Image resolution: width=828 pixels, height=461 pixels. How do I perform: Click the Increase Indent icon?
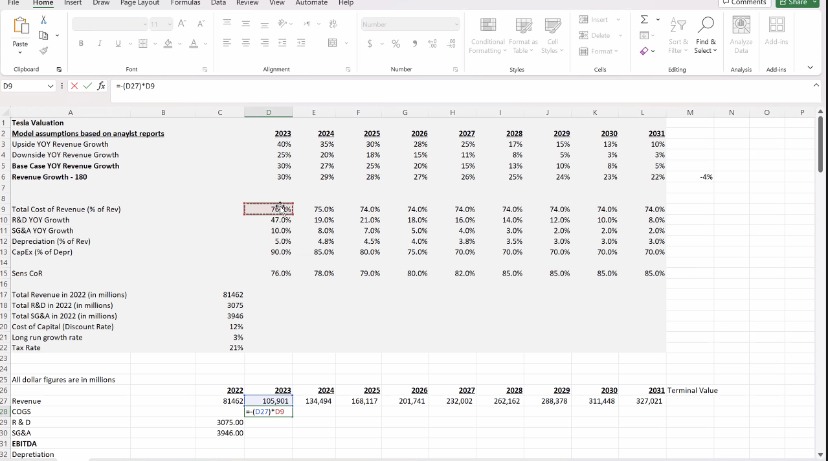click(x=301, y=43)
